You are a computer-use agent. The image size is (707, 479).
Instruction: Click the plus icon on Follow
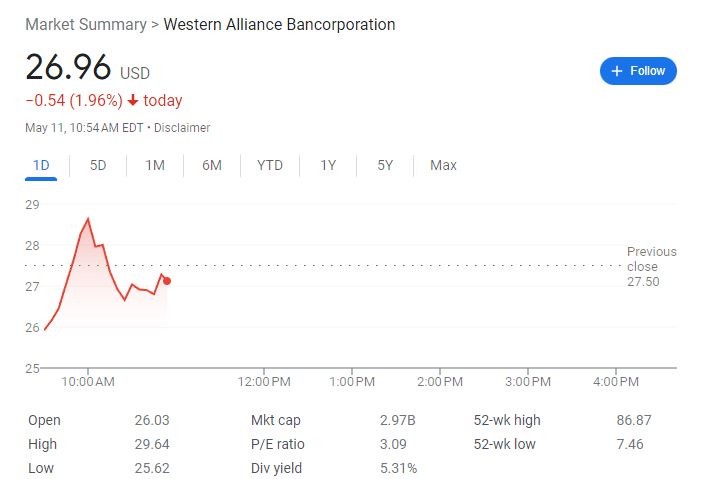pos(617,71)
